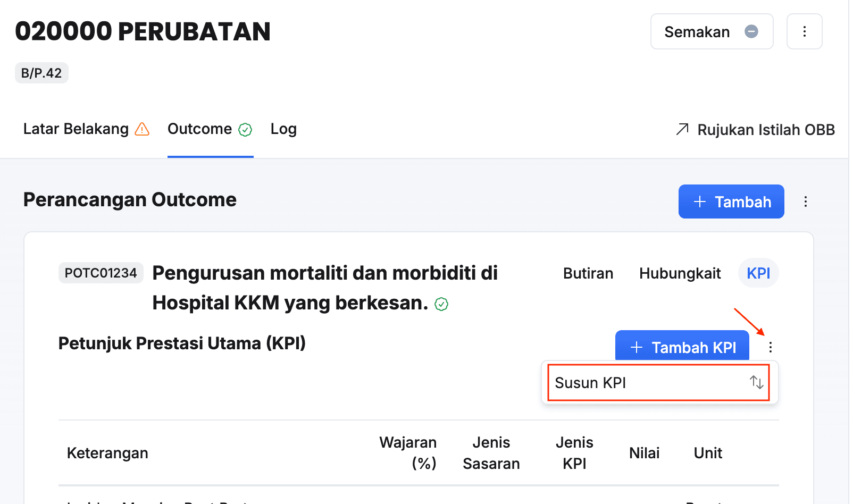Select the Outcome tab
This screenshot has width=853, height=504.
point(200,129)
